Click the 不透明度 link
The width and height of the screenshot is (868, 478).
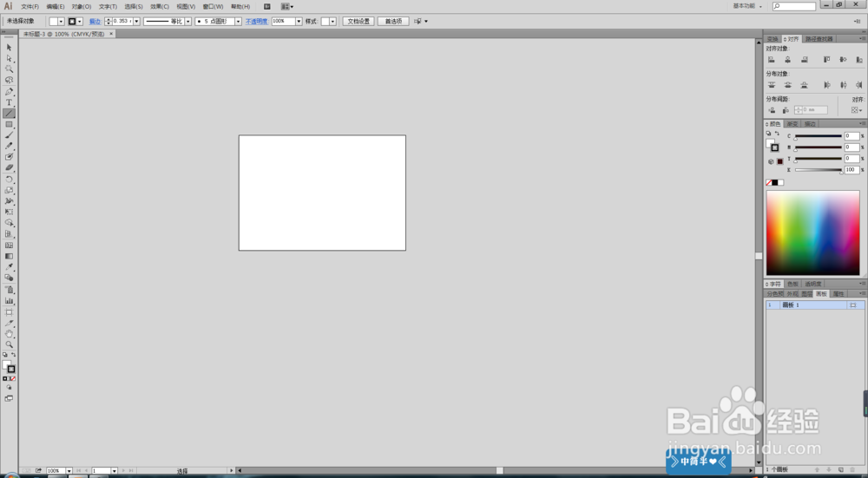(x=256, y=22)
